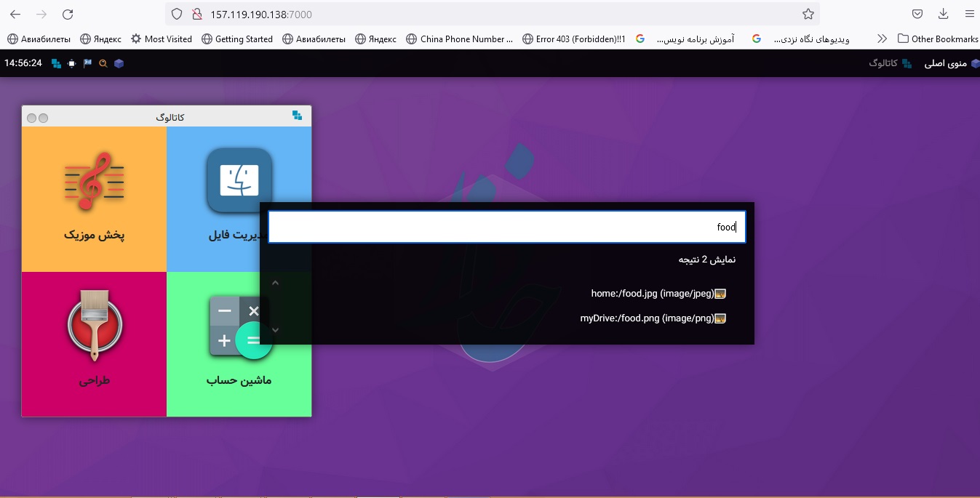Open ویدیوهای نگاه نزدی bookmark
Image resolution: width=980 pixels, height=498 pixels.
[x=801, y=39]
